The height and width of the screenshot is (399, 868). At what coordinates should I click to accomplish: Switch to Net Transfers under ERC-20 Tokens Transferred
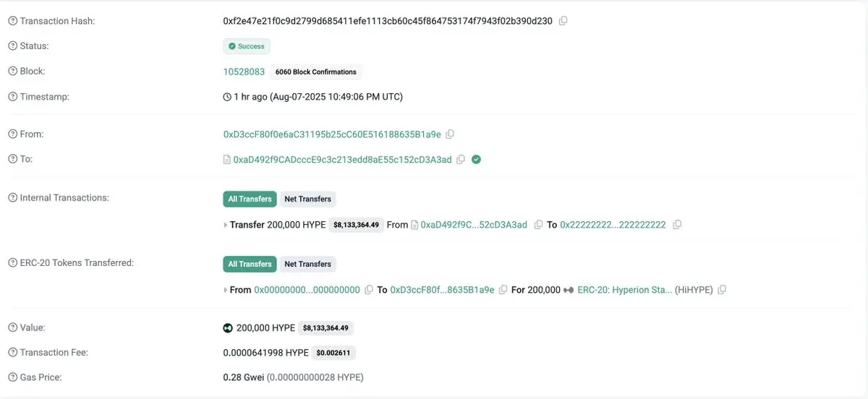click(307, 264)
